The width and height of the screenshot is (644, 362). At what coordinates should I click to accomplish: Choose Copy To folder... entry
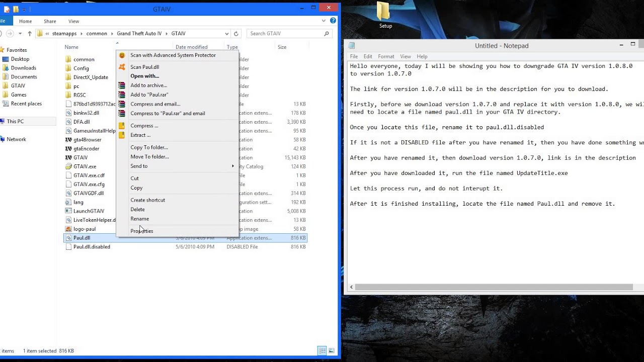click(x=149, y=147)
